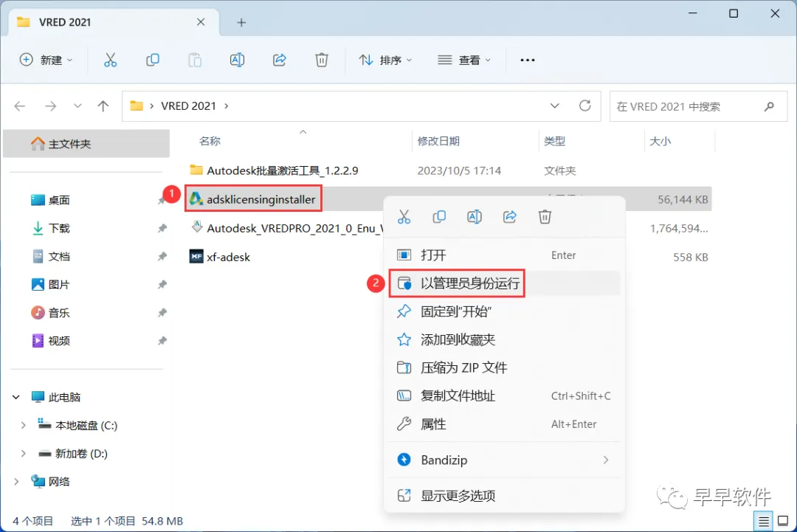
Task: Unpin 音乐 using its pin icon
Action: tap(162, 313)
